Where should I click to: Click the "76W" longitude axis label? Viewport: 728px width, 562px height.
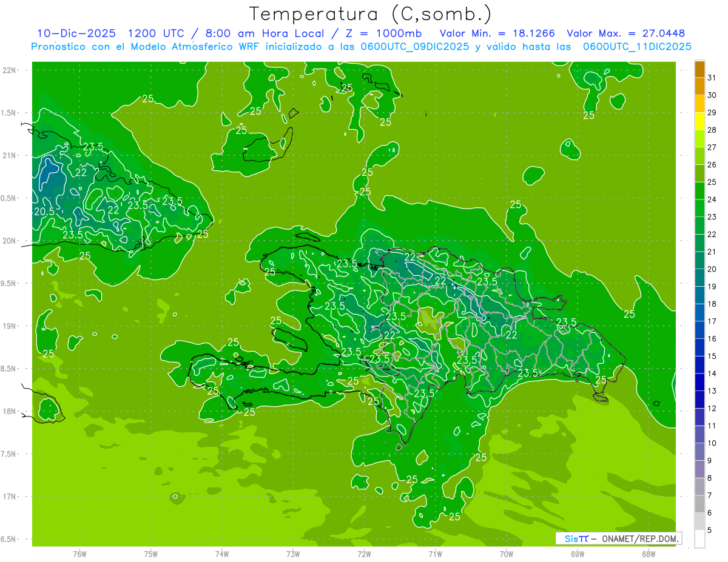(79, 554)
